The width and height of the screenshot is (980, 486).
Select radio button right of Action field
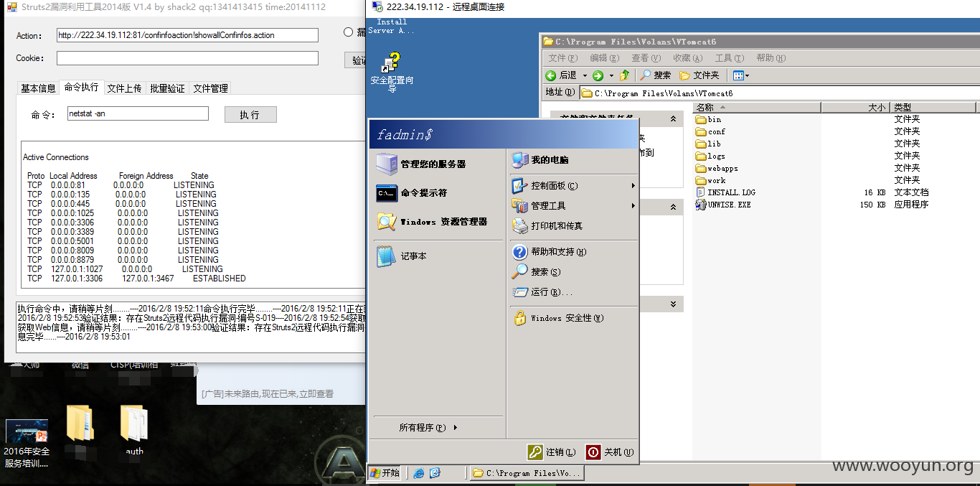click(x=348, y=32)
